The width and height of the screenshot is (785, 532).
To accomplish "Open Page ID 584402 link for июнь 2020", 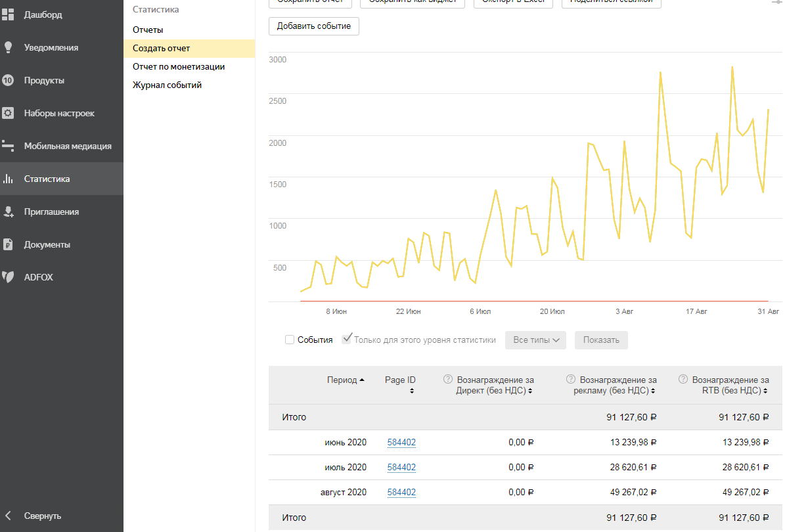I will pyautogui.click(x=401, y=443).
